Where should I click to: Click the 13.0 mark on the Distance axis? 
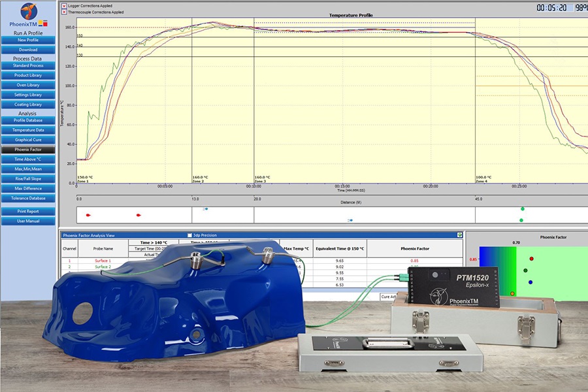pyautogui.click(x=195, y=199)
